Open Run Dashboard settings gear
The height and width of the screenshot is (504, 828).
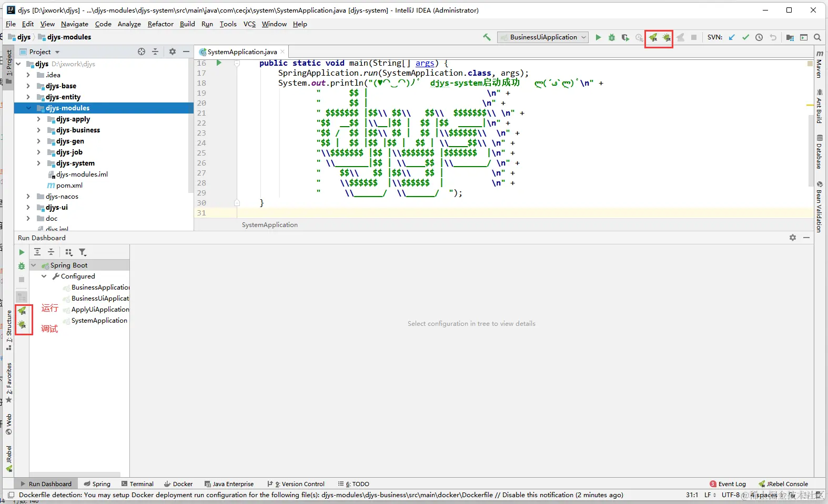pos(793,238)
